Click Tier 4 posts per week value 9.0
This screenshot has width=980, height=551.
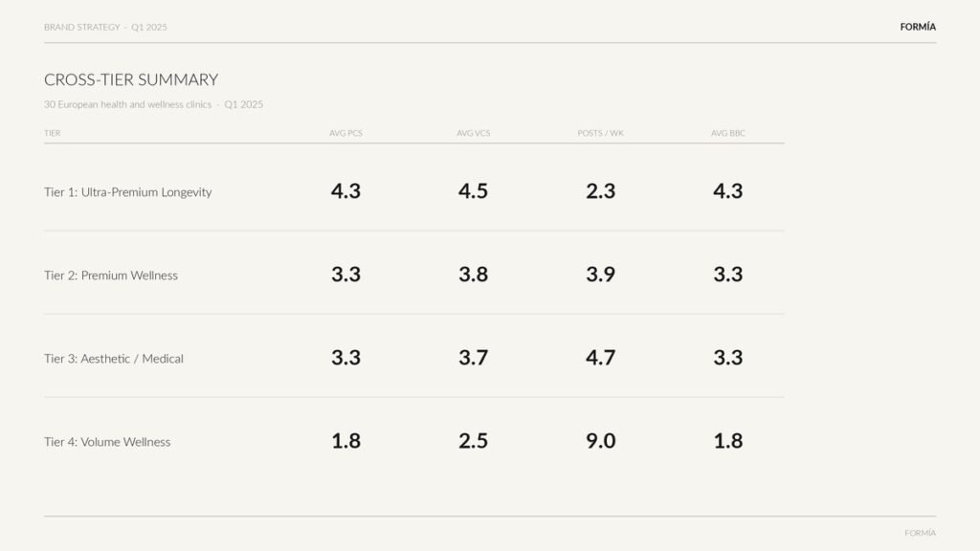click(601, 441)
